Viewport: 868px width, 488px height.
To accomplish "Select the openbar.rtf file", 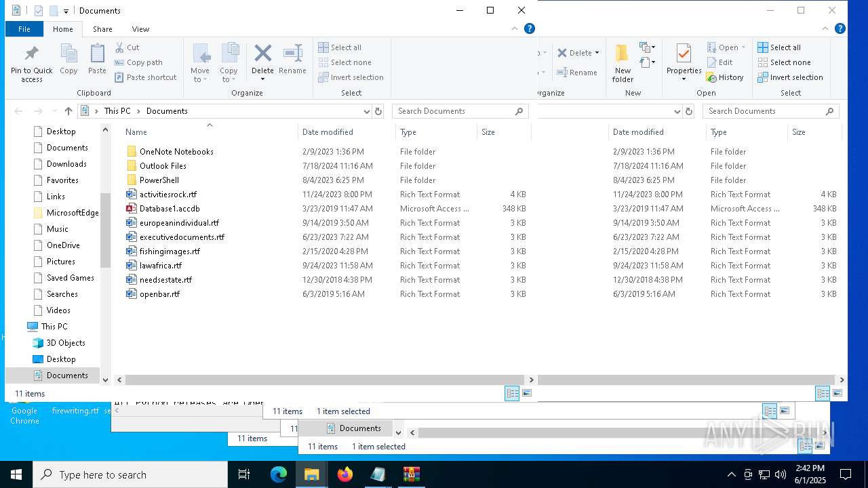I will [x=159, y=294].
